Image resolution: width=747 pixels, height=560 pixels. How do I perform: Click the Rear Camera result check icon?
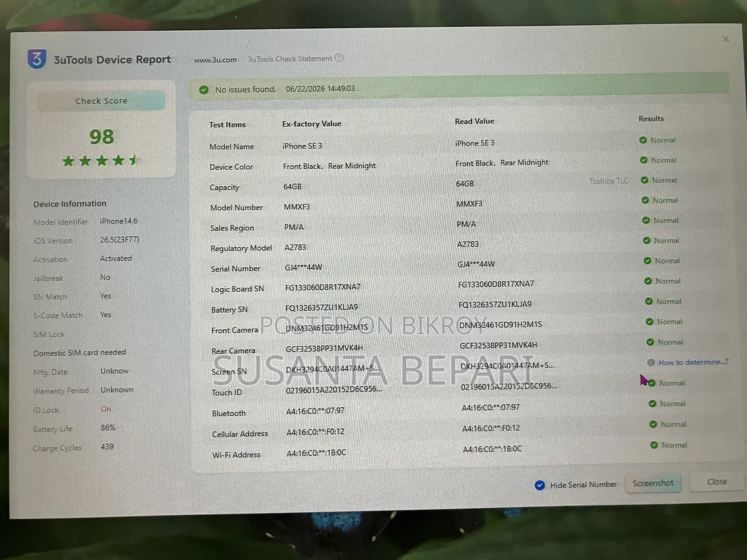point(650,342)
